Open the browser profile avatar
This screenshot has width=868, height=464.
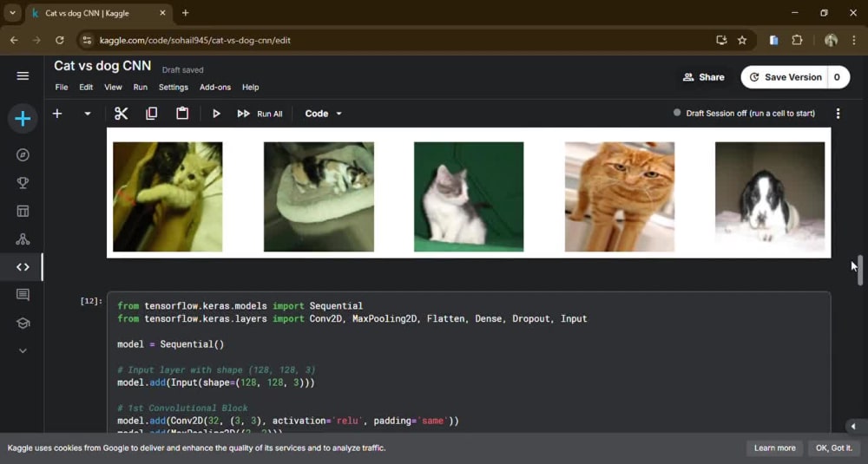point(831,41)
